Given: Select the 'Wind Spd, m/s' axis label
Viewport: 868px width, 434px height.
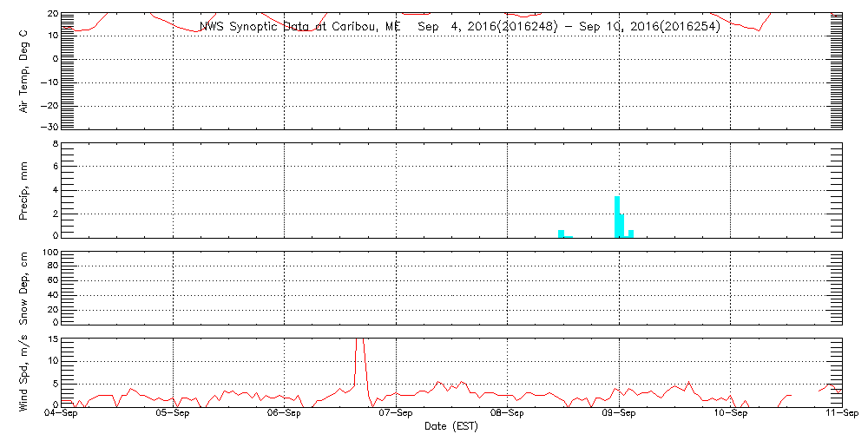Looking at the screenshot, I should point(24,371).
